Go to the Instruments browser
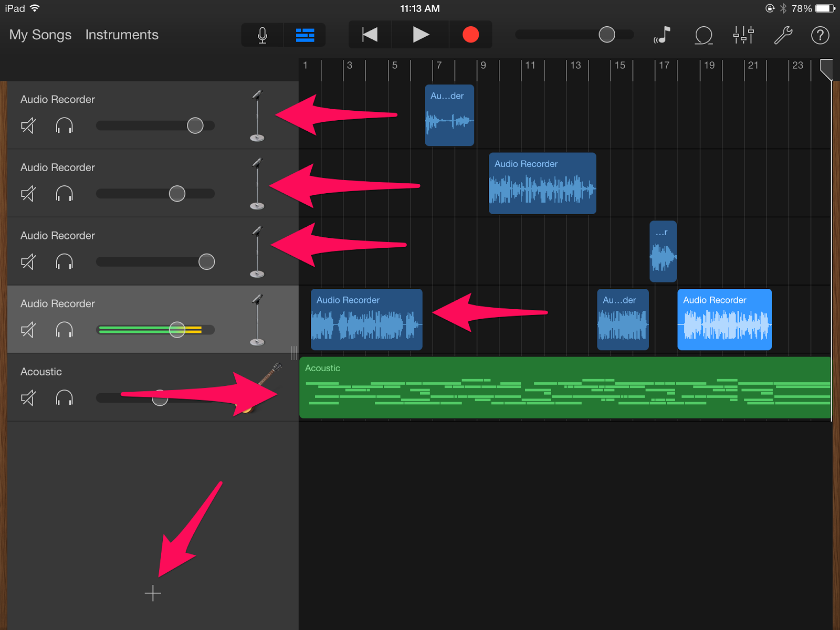Image resolution: width=840 pixels, height=630 pixels. tap(122, 35)
